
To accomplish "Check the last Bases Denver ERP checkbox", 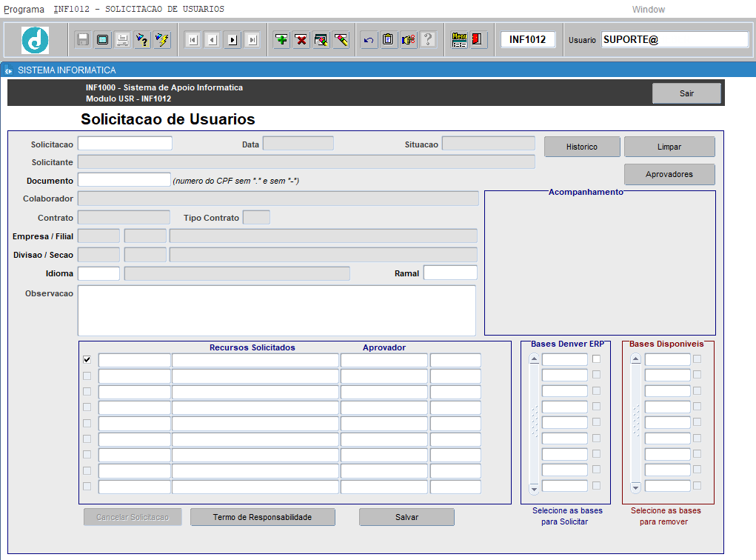I will coord(596,486).
